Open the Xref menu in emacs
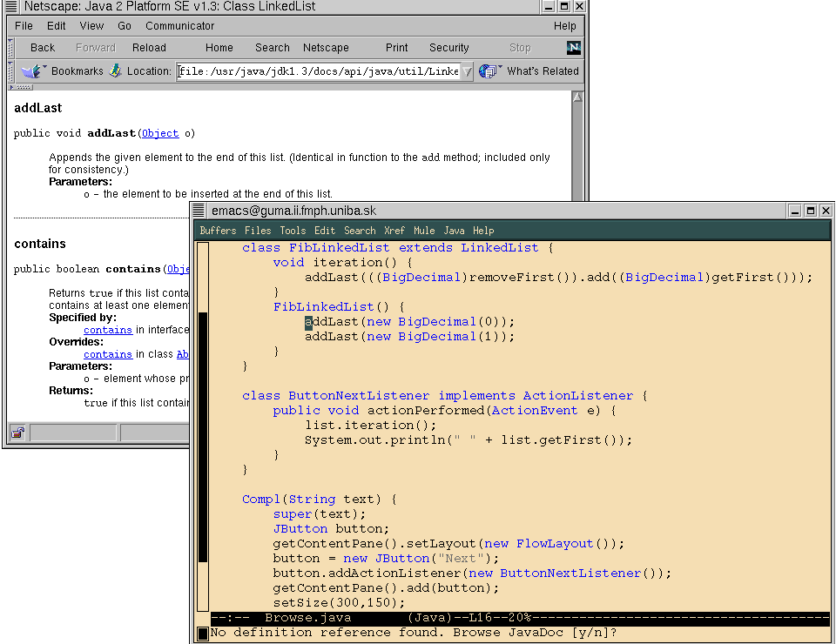Viewport: 836px width, 644px height. (394, 231)
